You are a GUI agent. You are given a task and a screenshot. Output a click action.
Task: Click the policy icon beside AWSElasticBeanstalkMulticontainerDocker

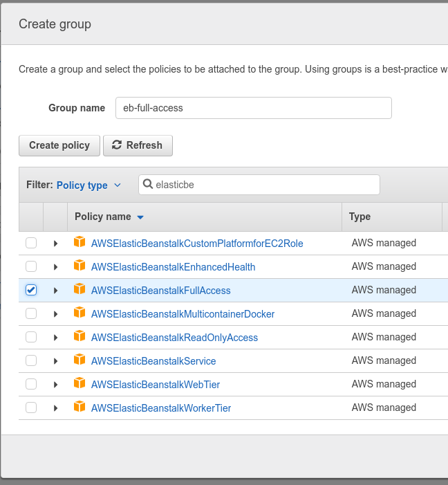point(80,313)
